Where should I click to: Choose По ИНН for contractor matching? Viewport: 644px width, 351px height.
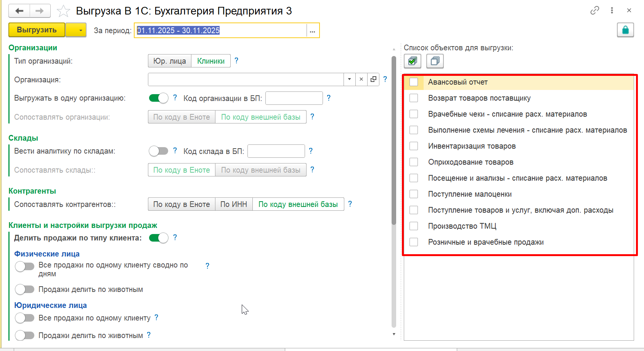(234, 204)
